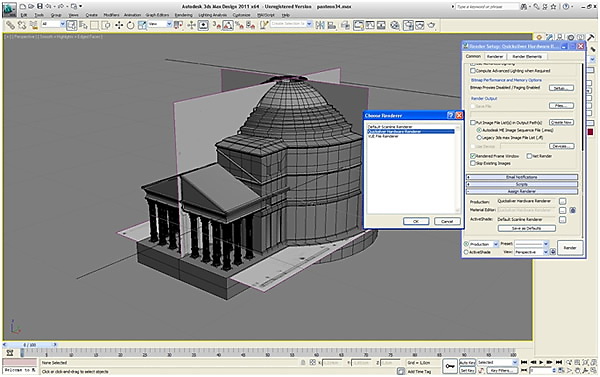Toggle the Angle Snap icon
Image resolution: width=600 pixels, height=377 pixels.
pyautogui.click(x=228, y=25)
